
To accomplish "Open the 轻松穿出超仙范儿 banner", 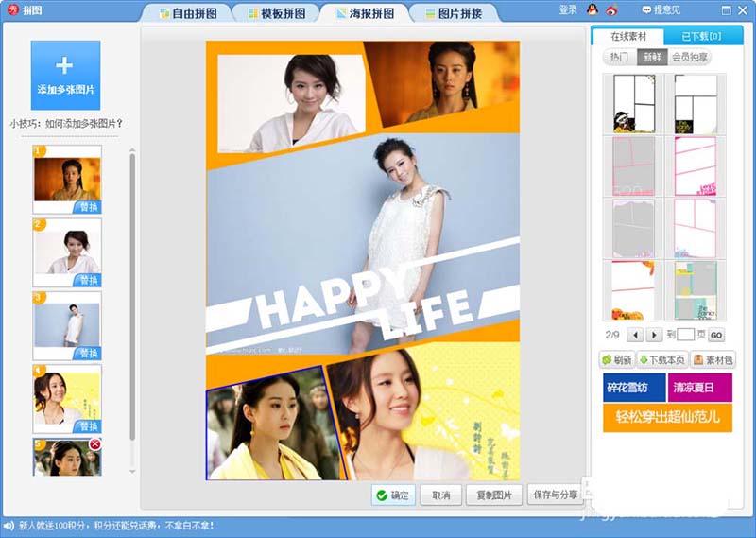I will [x=667, y=418].
